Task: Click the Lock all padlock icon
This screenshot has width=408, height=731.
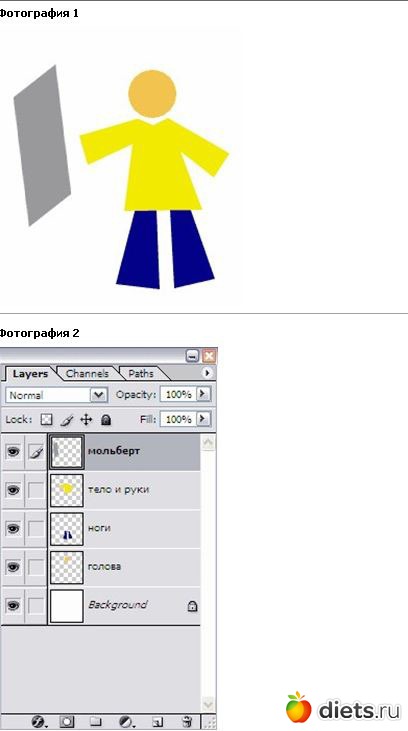Action: click(x=106, y=420)
